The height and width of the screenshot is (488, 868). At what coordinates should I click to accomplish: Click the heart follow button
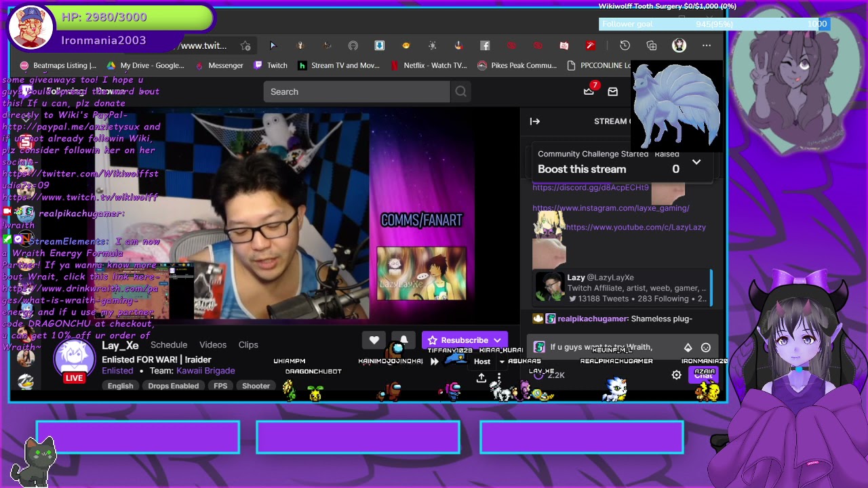[374, 340]
